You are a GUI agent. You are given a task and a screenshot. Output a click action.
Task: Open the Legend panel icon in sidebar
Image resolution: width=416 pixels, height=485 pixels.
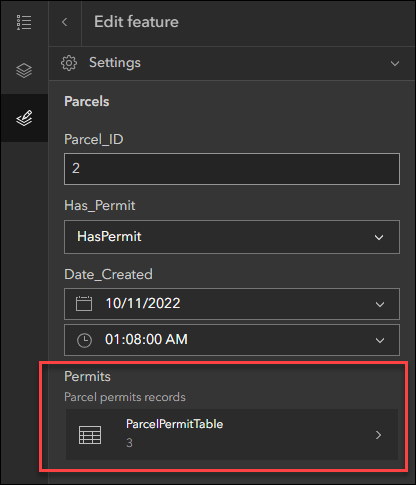pyautogui.click(x=24, y=22)
